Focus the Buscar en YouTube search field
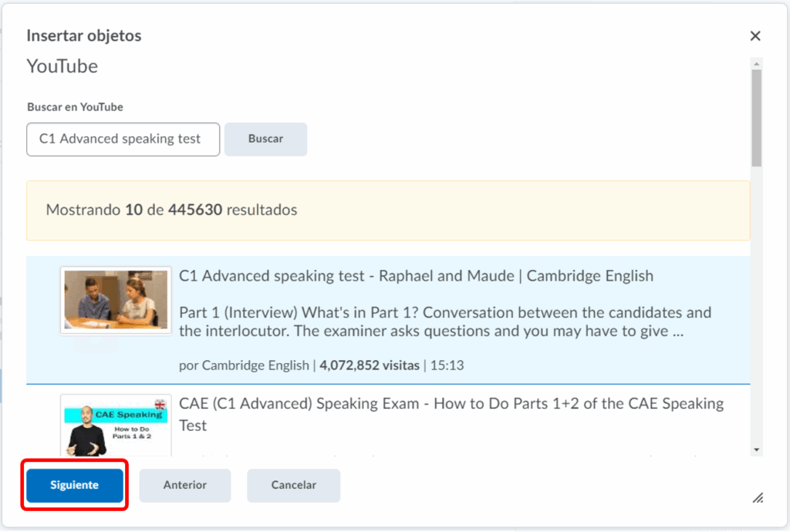This screenshot has width=790, height=532. [x=123, y=140]
